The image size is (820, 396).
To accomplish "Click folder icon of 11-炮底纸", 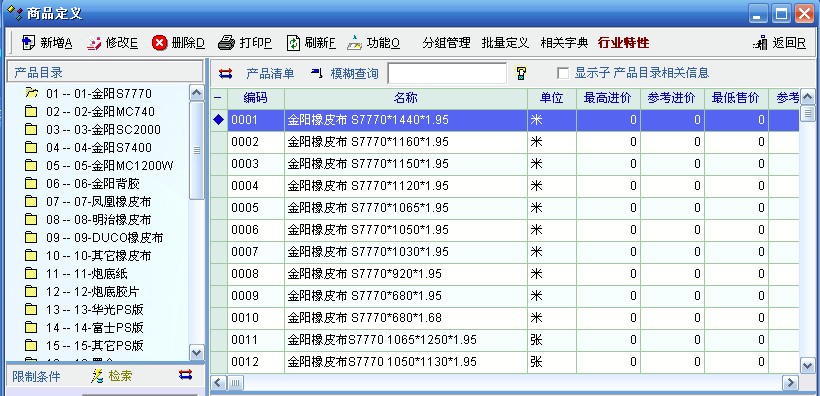I will tap(31, 274).
